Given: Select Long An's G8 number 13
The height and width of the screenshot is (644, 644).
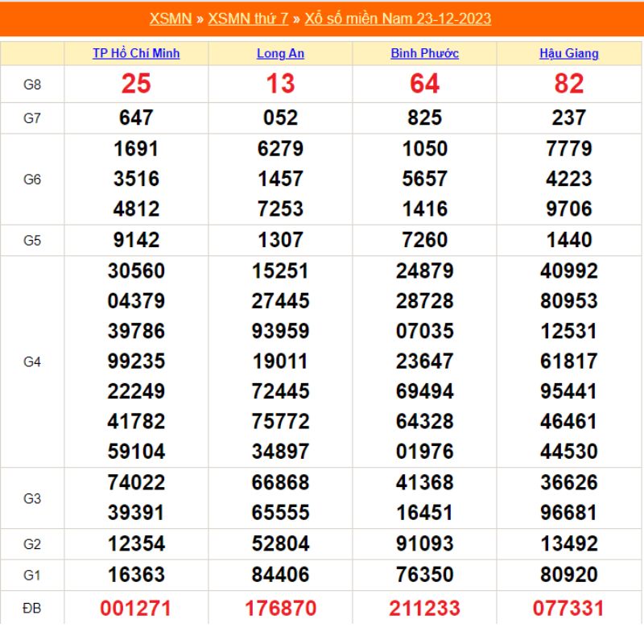Looking at the screenshot, I should point(280,84).
